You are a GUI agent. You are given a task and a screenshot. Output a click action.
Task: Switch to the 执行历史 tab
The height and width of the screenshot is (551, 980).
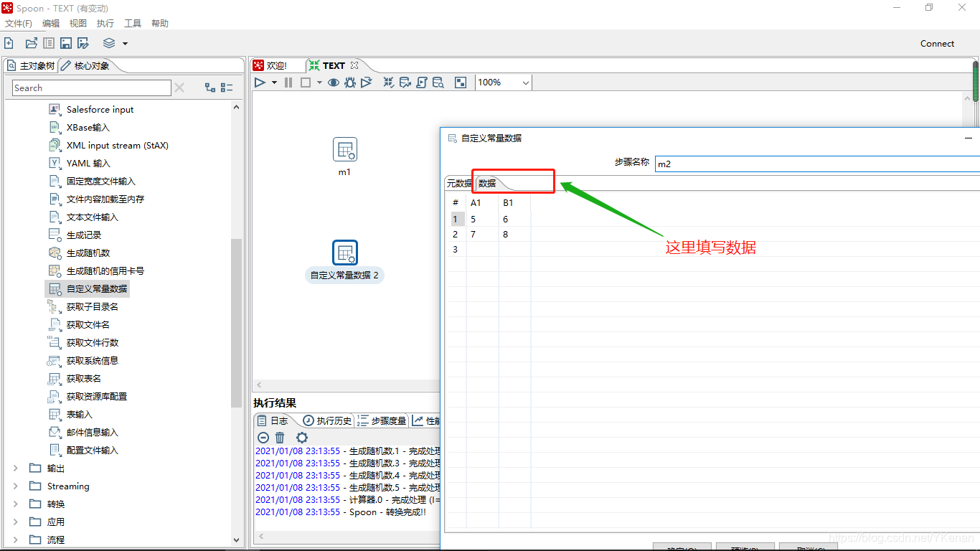pyautogui.click(x=327, y=421)
